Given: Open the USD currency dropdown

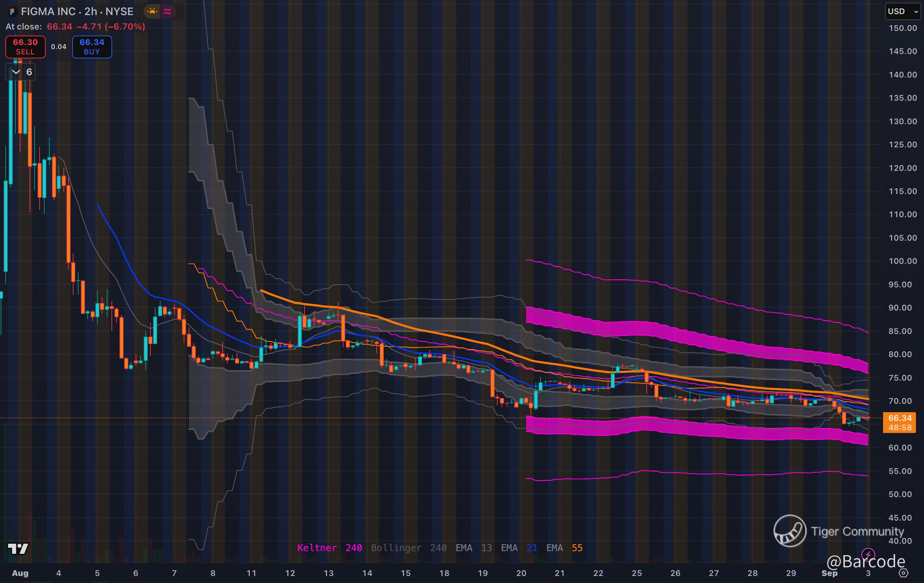Looking at the screenshot, I should [903, 11].
